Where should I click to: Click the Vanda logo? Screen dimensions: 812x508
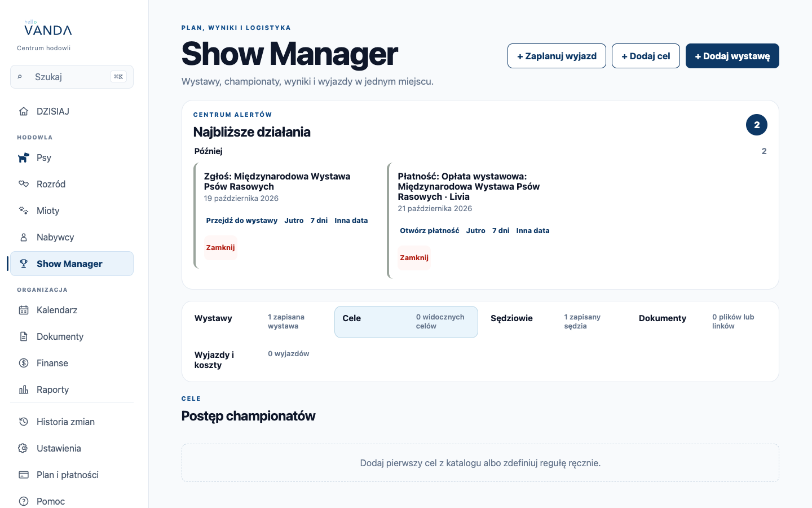[x=48, y=28]
